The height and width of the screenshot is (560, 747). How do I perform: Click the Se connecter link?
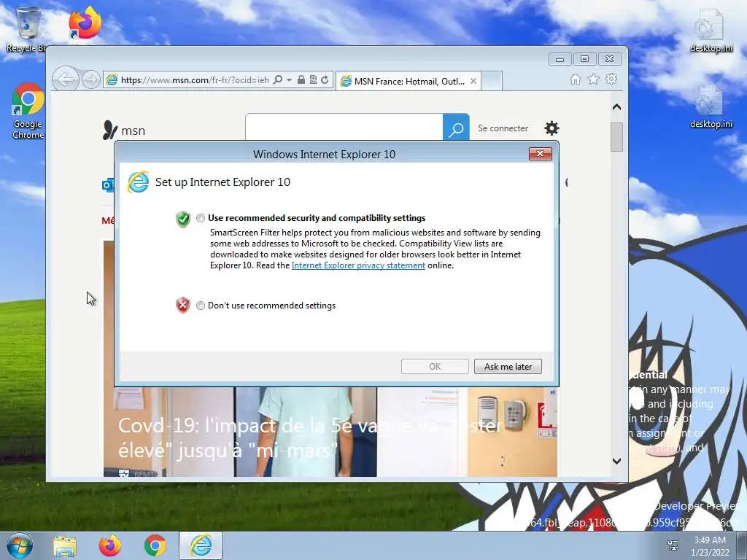pos(503,128)
